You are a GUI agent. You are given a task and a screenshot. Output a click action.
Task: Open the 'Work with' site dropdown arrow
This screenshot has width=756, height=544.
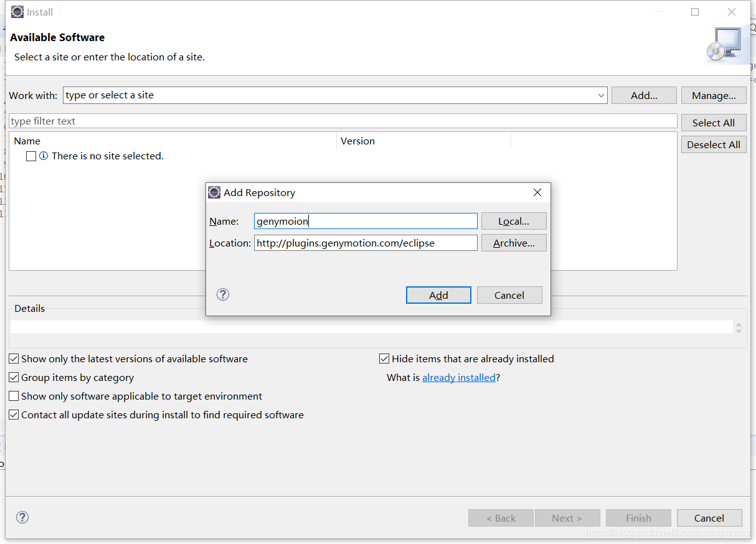(601, 95)
